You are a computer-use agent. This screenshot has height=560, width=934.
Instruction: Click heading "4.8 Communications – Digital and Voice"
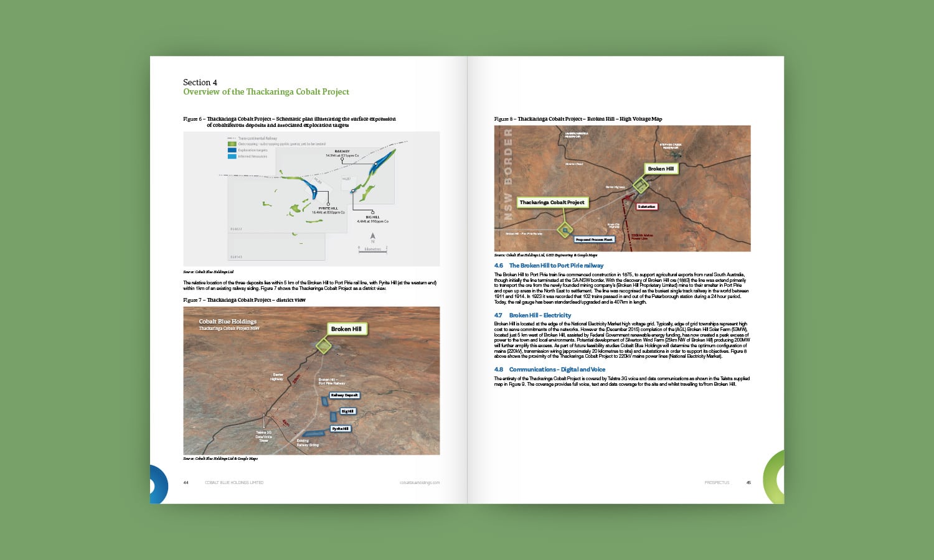coord(550,370)
